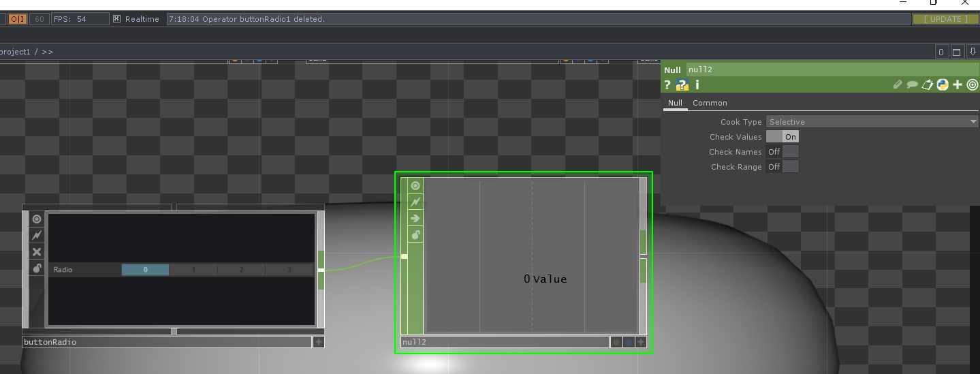
Task: Toggle viewer active flag on null2 node
Action: (415, 186)
